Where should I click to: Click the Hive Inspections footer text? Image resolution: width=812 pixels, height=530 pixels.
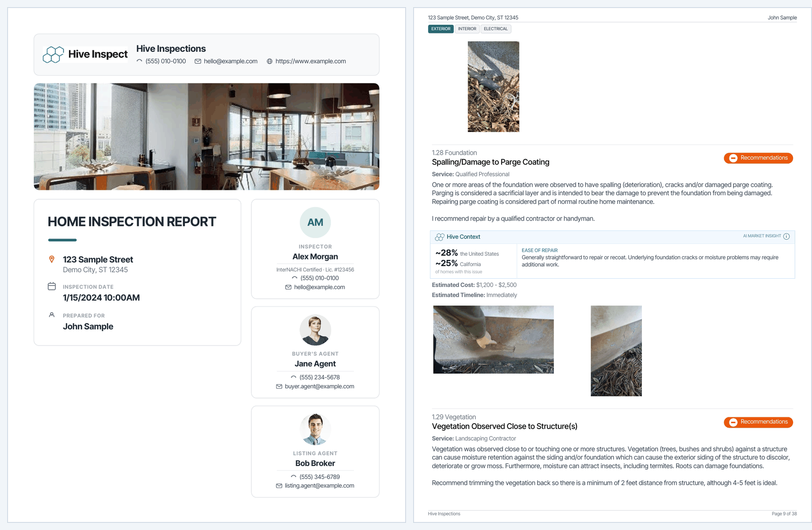444,514
